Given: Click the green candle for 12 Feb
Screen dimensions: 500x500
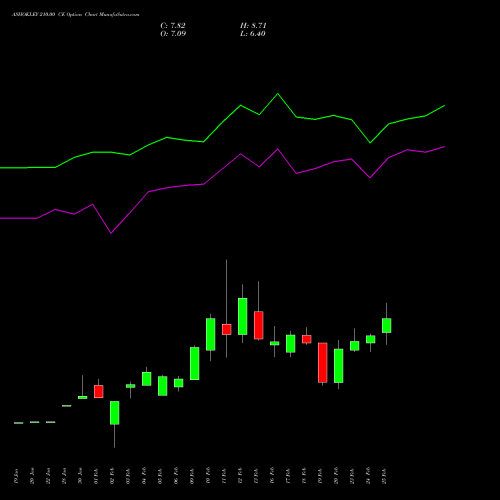Looking at the screenshot, I should 243,316.
